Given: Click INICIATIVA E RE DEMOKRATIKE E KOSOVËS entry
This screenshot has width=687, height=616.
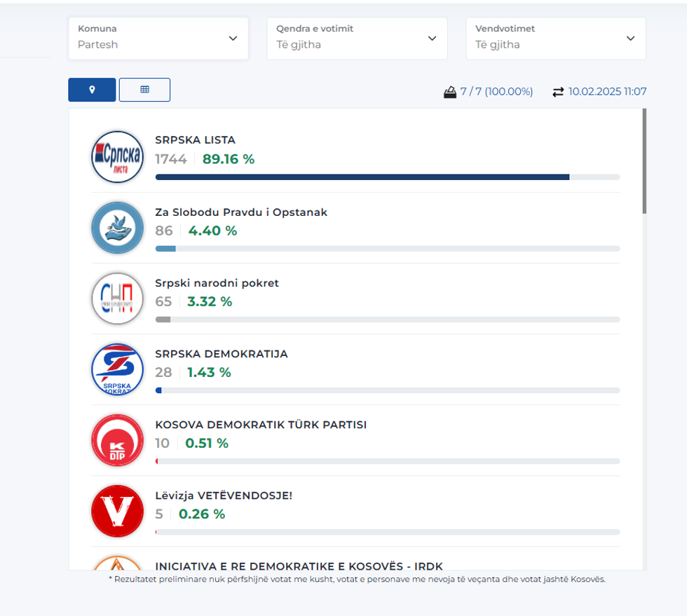Looking at the screenshot, I should pos(299,566).
